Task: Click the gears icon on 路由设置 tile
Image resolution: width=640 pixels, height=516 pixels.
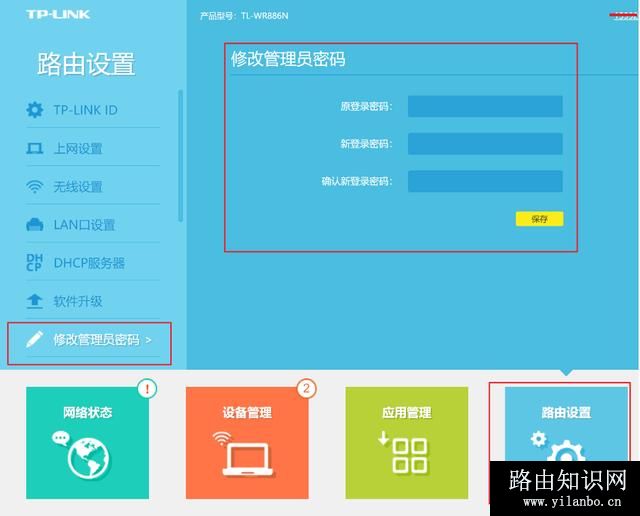Action: [x=558, y=446]
